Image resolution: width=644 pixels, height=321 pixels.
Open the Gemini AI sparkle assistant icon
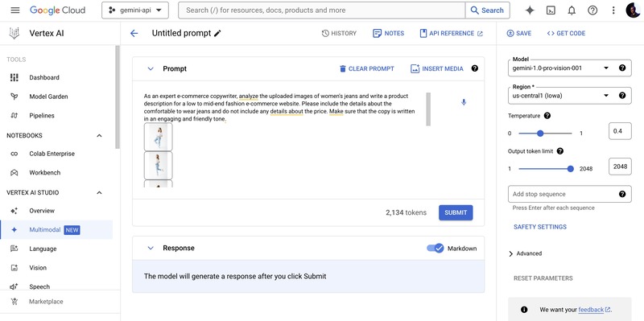click(530, 10)
